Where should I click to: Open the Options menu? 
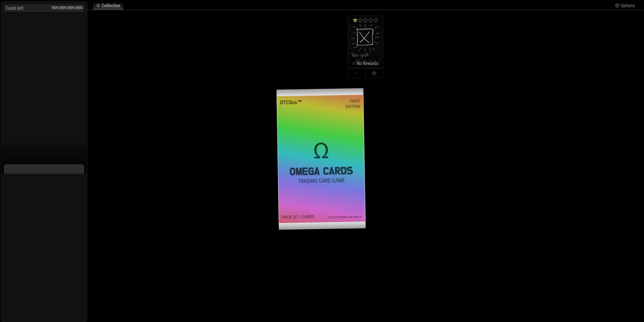625,5
